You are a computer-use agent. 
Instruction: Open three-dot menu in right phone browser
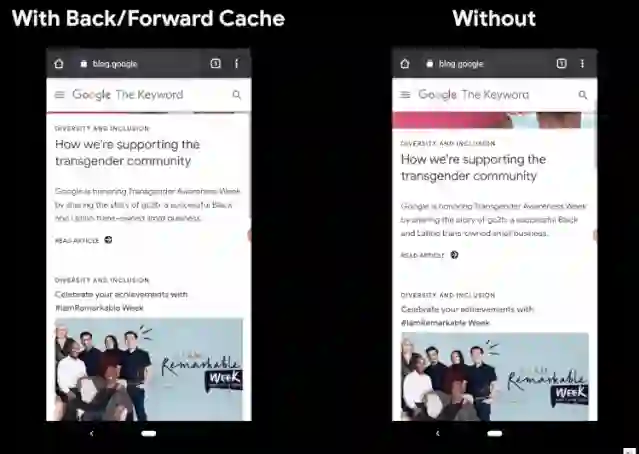582,63
